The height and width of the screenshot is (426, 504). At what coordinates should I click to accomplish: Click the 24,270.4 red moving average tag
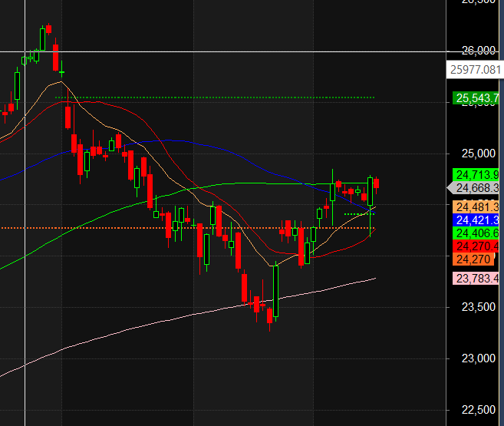point(476,246)
